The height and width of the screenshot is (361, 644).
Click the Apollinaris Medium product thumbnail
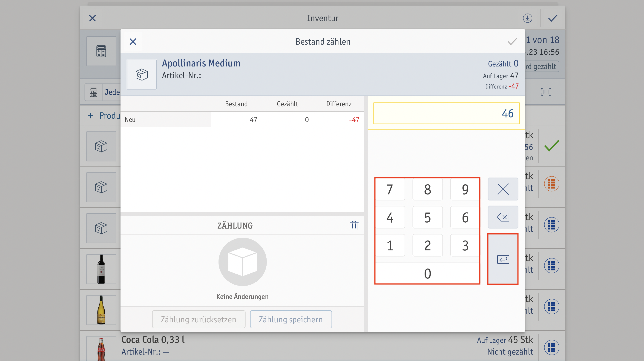tap(142, 74)
